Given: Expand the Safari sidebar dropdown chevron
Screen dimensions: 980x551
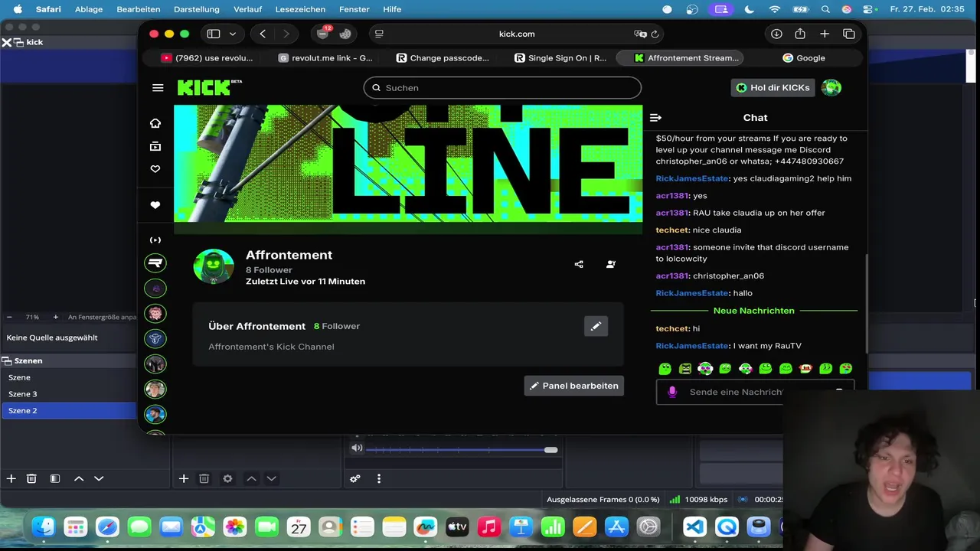Looking at the screenshot, I should tap(233, 34).
